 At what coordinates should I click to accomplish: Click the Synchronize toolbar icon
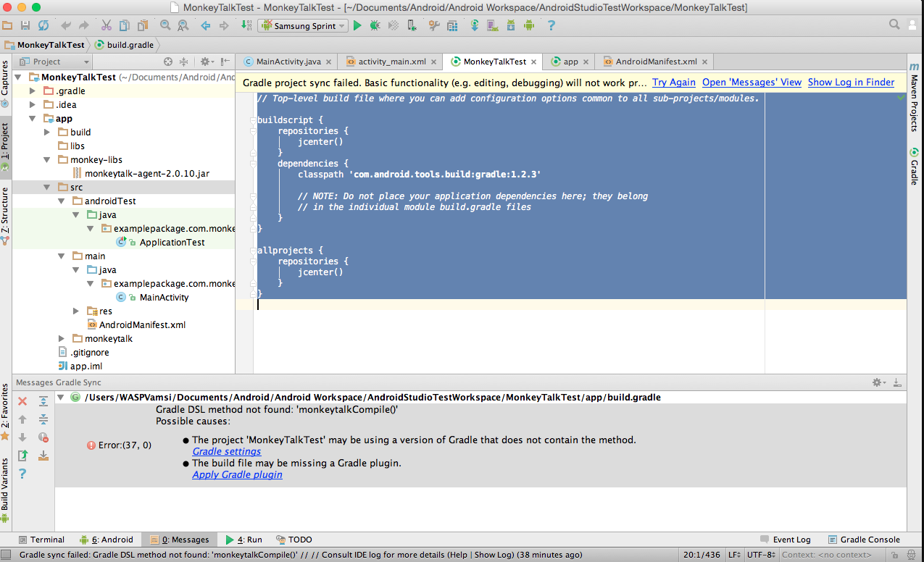pos(43,25)
